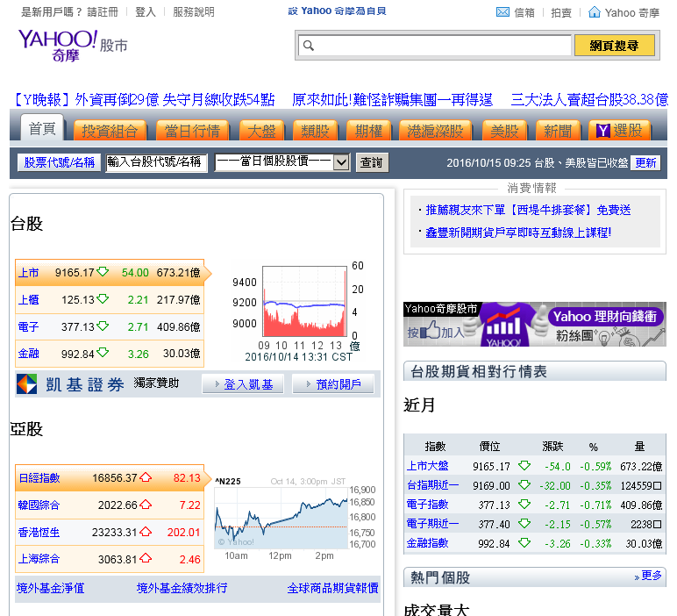Click the 上櫃 index link
Screen dimensions: 677x616
coord(28,300)
